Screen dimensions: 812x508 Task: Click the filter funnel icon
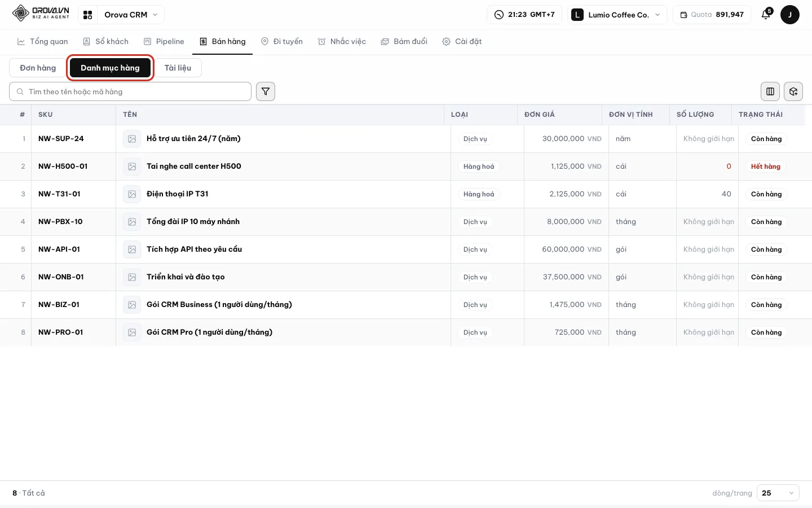click(266, 91)
